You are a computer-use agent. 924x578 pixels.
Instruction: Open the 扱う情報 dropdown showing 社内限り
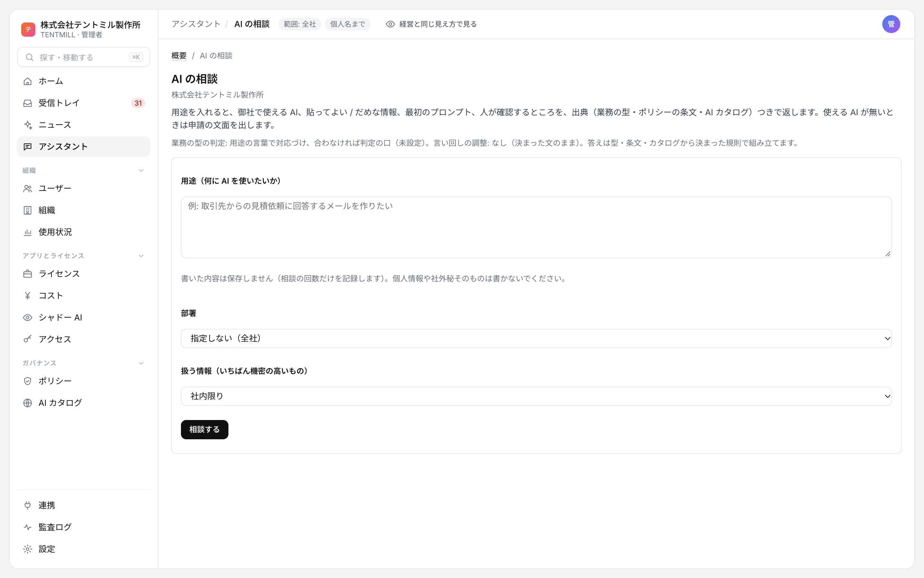click(536, 396)
